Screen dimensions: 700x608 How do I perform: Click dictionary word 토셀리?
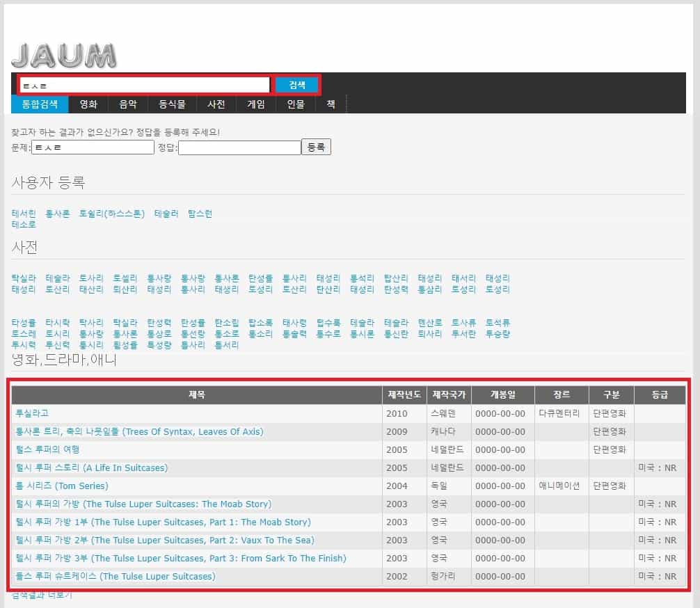(125, 278)
